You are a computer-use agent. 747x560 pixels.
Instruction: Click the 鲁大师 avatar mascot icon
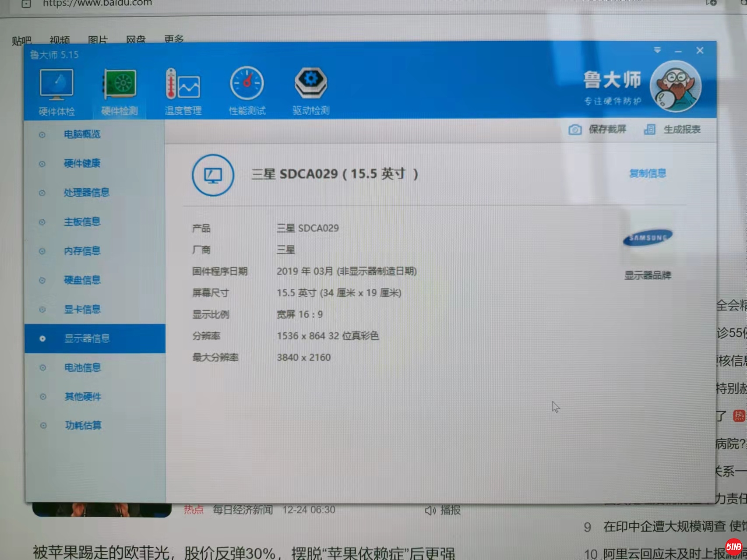pos(675,87)
